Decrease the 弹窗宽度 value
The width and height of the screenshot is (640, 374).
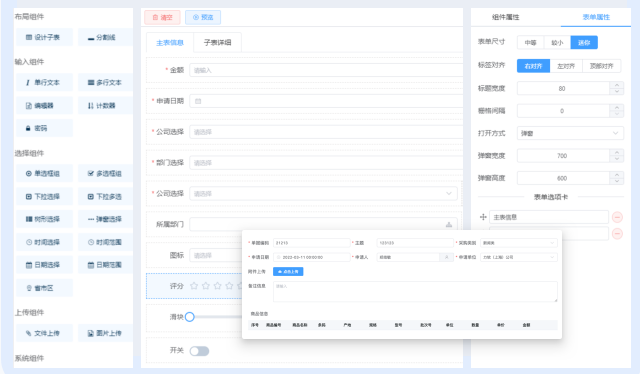[x=617, y=159]
